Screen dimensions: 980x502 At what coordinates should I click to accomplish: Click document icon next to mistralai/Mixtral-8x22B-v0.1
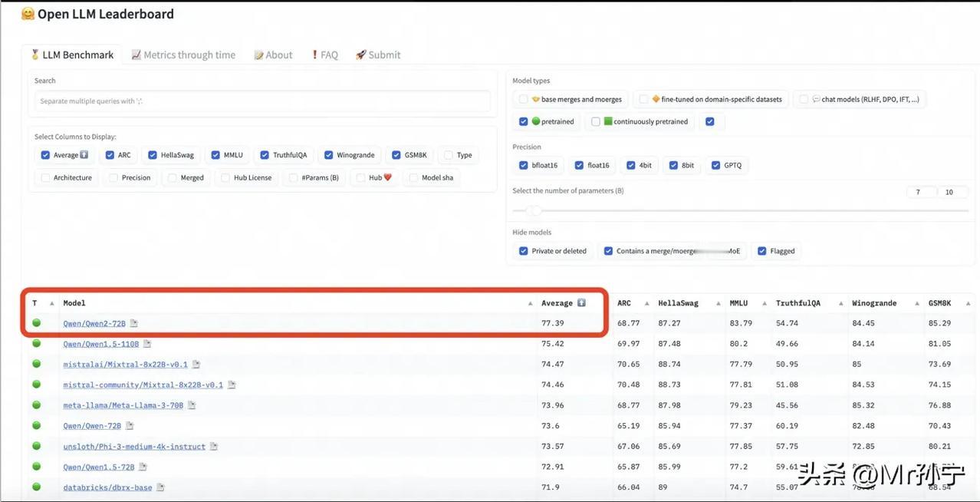click(196, 365)
